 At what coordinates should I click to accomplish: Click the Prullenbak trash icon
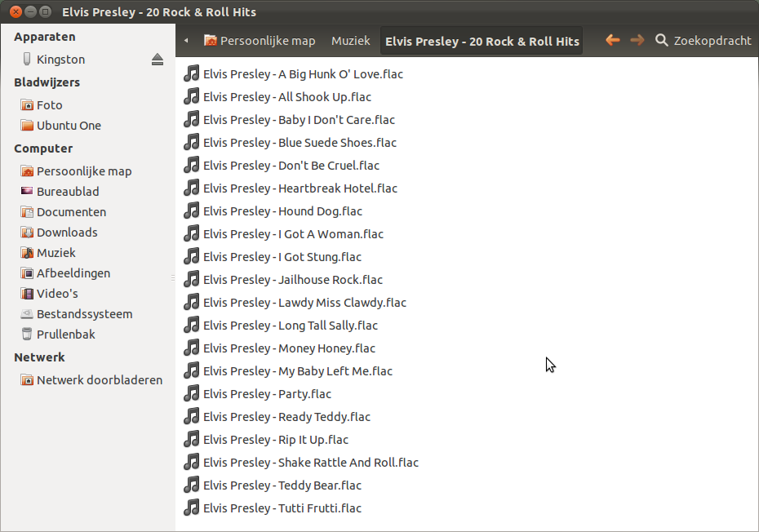tap(27, 335)
